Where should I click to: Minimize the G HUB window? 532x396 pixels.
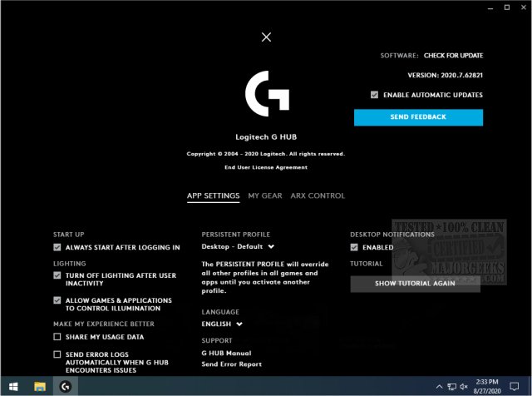click(490, 7)
